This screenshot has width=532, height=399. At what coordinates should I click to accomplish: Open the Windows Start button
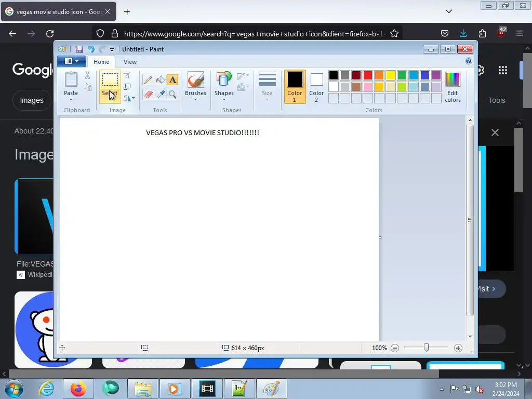click(x=14, y=389)
